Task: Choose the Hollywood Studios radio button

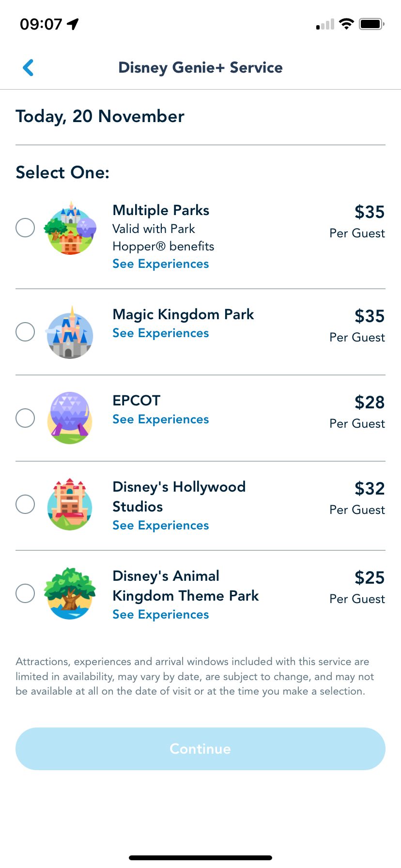Action: (25, 504)
